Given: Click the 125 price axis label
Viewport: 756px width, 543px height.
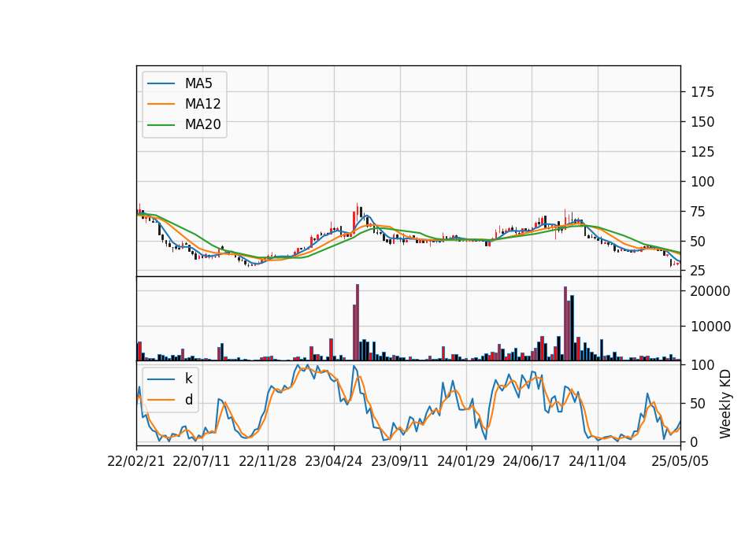Looking at the screenshot, I should (702, 152).
